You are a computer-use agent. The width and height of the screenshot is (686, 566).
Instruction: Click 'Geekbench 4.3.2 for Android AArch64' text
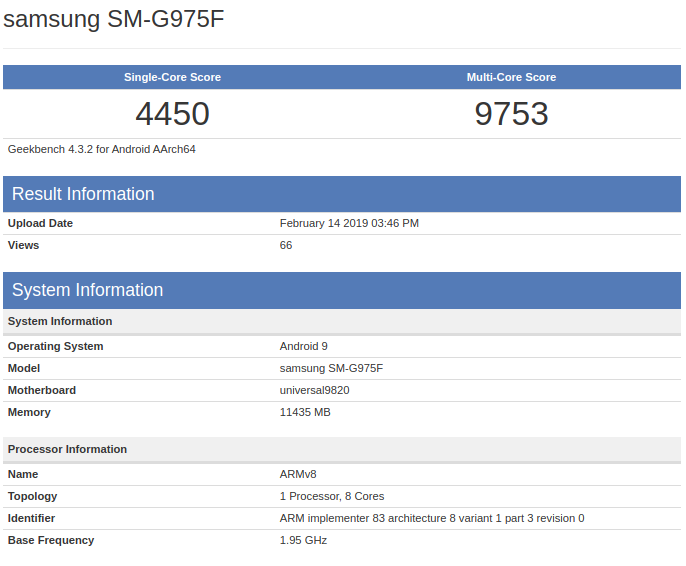[x=102, y=150]
